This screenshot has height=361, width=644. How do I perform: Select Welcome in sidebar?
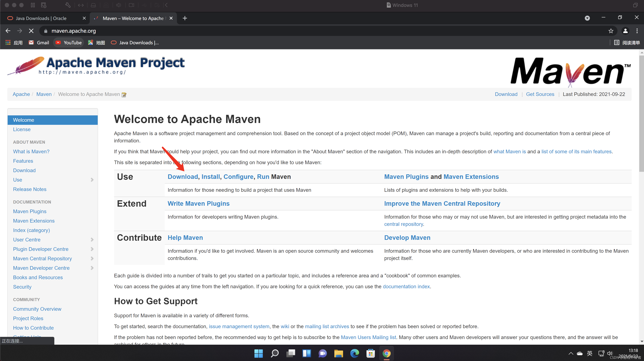point(52,120)
